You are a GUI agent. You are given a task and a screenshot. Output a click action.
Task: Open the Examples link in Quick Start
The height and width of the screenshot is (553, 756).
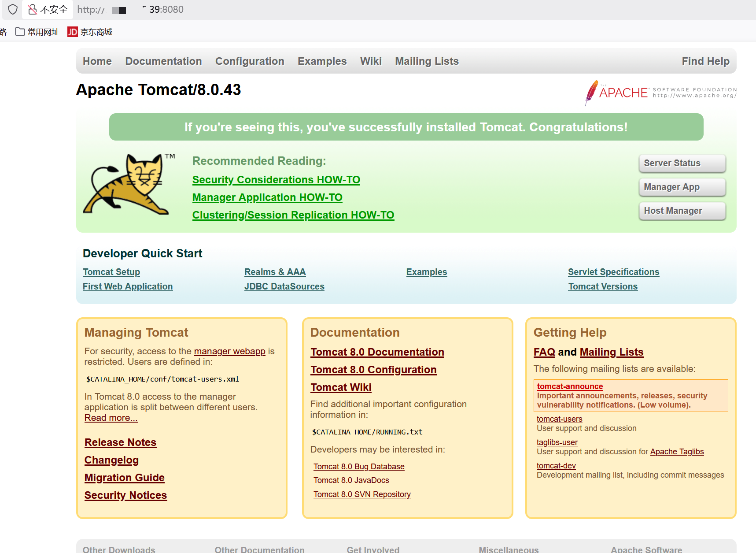tap(427, 272)
